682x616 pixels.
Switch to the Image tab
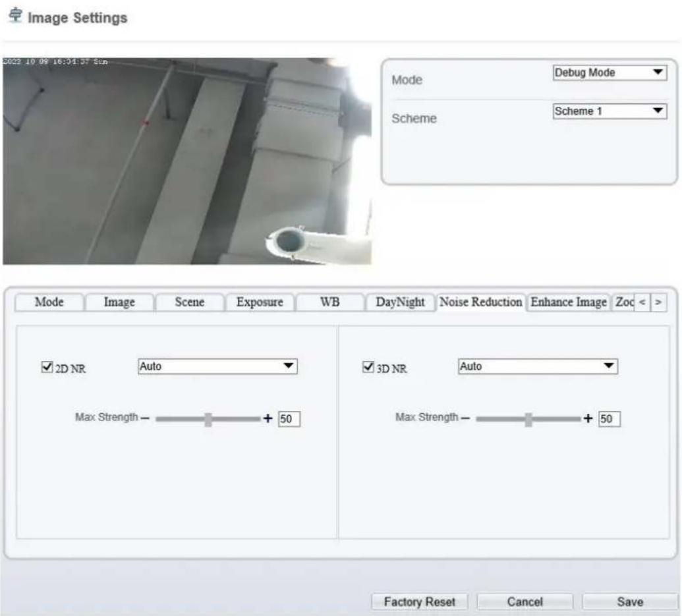pos(119,302)
